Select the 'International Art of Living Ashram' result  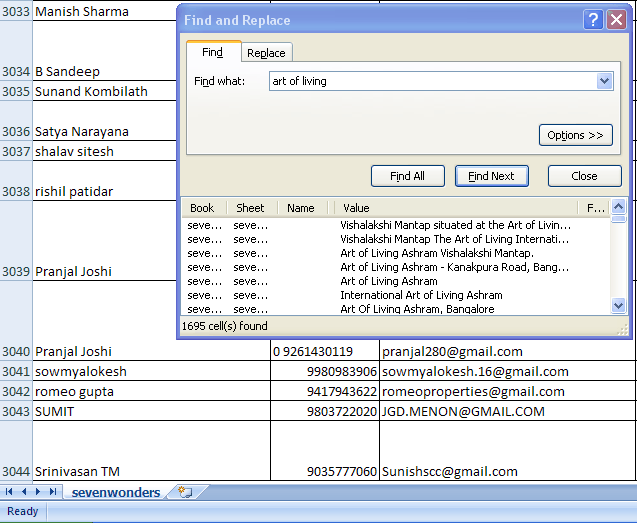pos(421,295)
